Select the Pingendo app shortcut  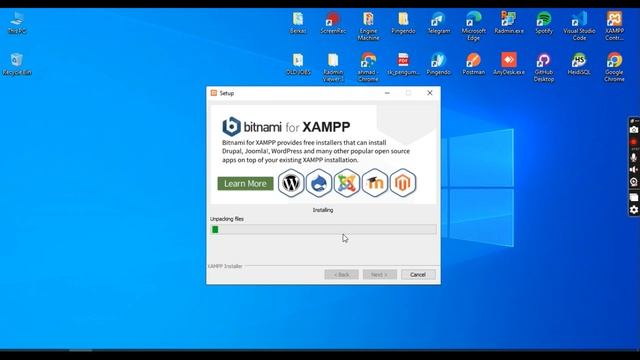click(x=438, y=64)
